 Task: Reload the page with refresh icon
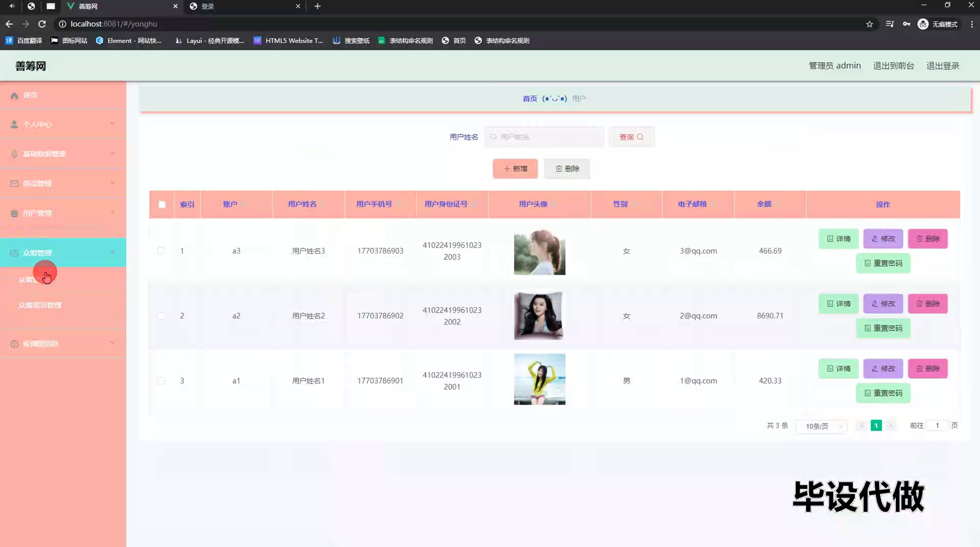(42, 24)
